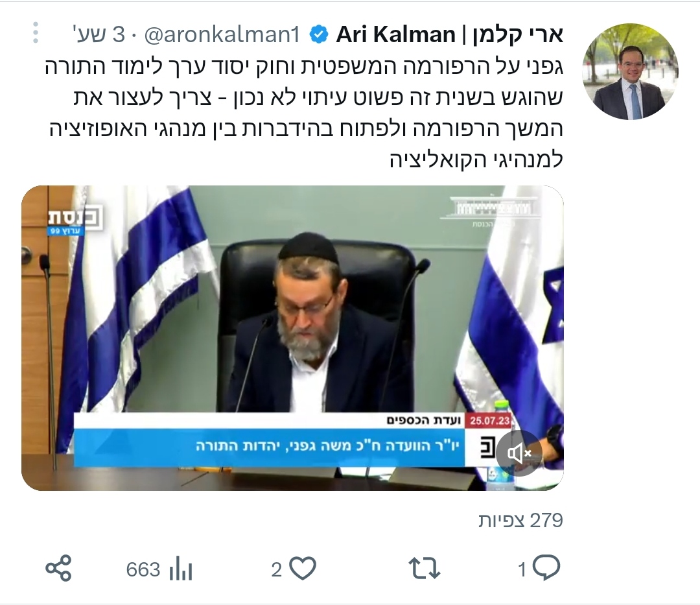Click the blue verified badge
Screen dimensions: 700x605
coord(319,35)
